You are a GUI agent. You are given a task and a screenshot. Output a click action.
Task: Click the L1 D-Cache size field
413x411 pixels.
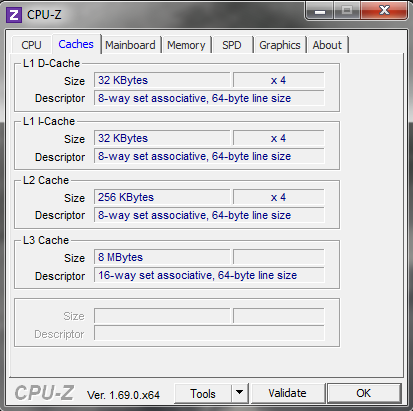[x=162, y=80]
